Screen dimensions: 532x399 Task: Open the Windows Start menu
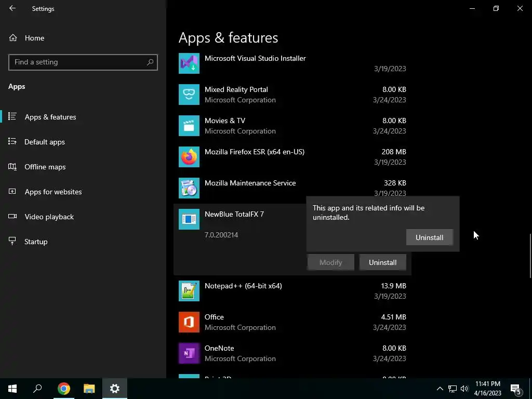click(12, 389)
